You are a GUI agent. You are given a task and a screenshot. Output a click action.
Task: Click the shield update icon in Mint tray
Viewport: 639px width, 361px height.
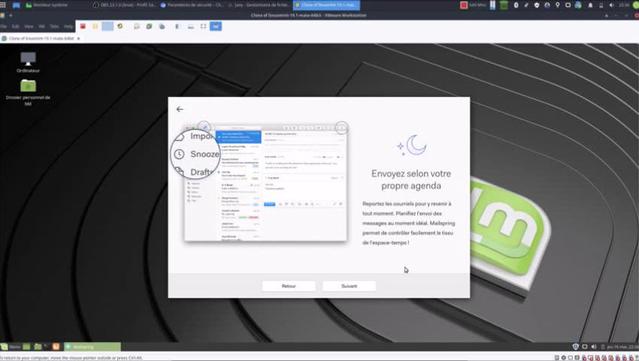tap(575, 347)
